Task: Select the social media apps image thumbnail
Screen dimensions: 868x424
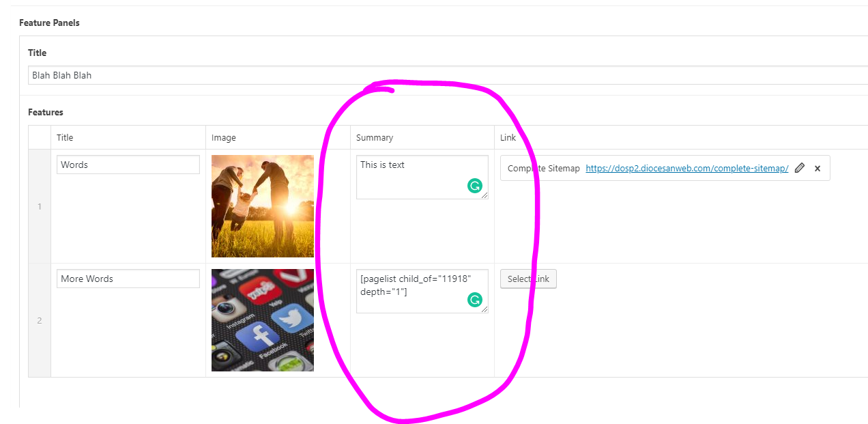Action: 263,320
